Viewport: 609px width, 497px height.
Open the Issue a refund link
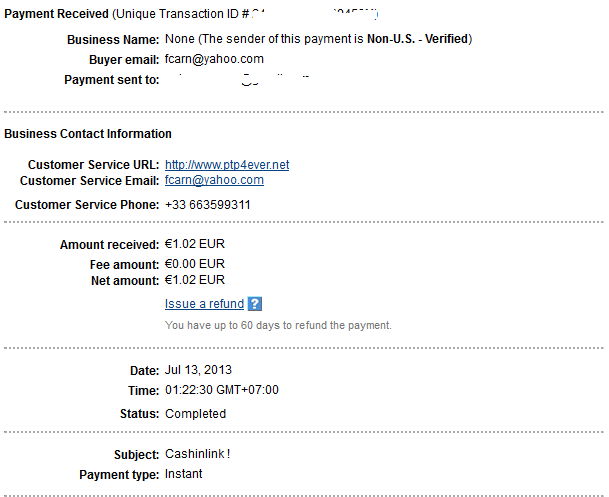tap(204, 304)
